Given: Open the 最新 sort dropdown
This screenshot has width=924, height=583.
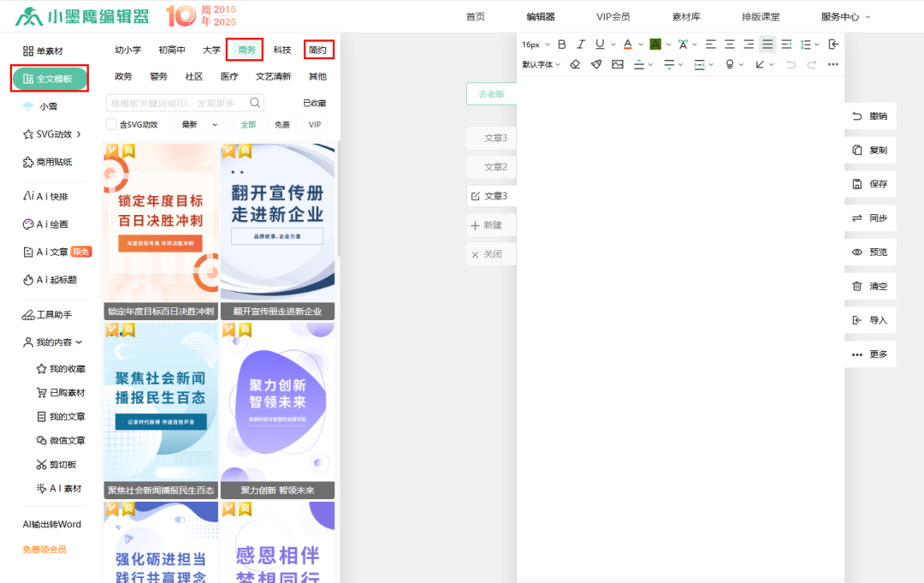Looking at the screenshot, I should (194, 125).
